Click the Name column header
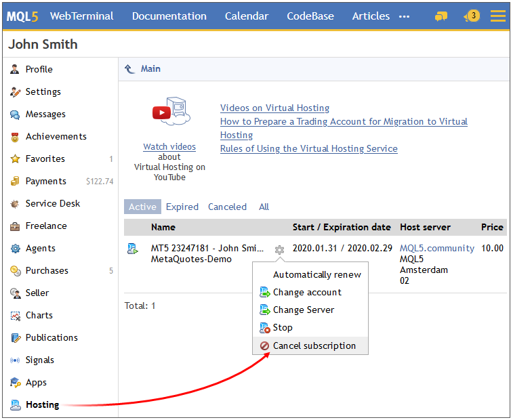511x420 pixels. [163, 227]
